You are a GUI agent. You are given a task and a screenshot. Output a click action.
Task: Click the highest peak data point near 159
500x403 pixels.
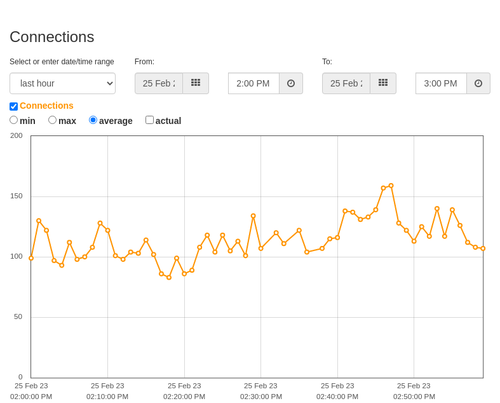391,186
